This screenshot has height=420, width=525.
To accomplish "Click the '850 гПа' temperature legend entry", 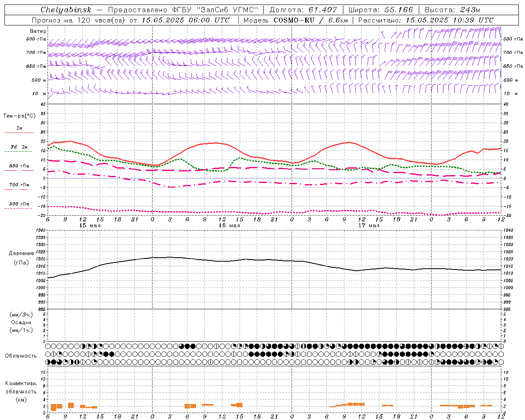I will pyautogui.click(x=19, y=166).
